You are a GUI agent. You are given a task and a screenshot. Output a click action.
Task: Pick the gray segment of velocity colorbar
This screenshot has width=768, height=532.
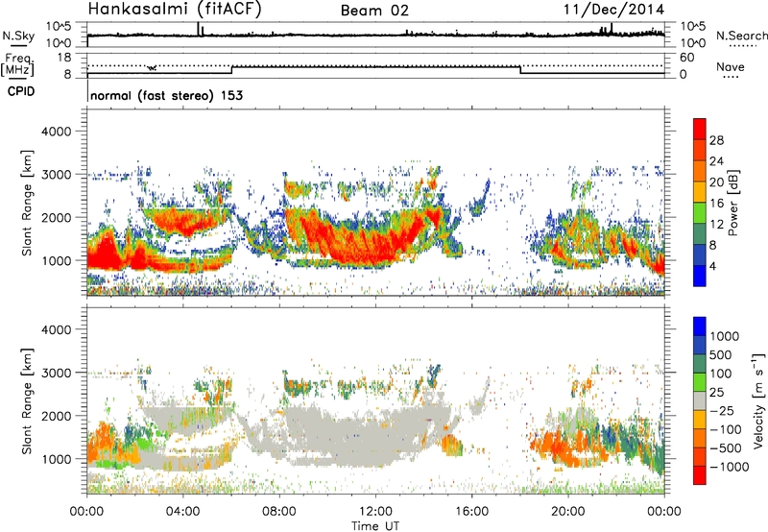pos(700,400)
